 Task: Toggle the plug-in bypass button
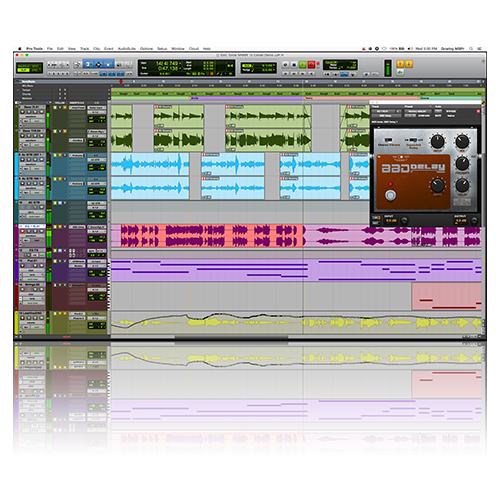451,111
